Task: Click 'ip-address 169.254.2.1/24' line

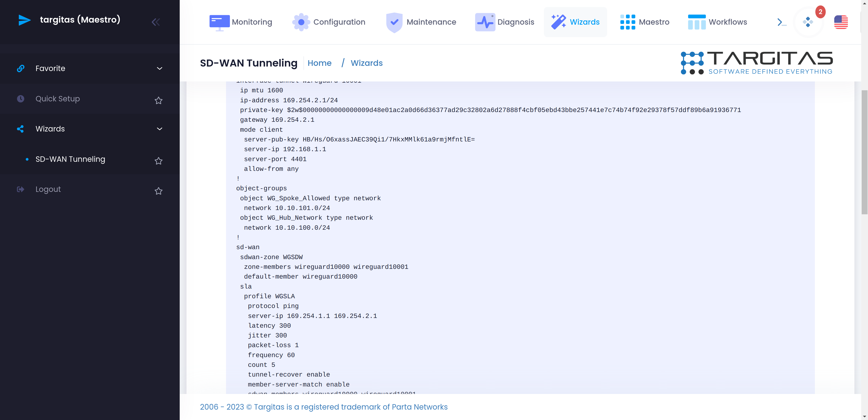Action: click(x=289, y=100)
